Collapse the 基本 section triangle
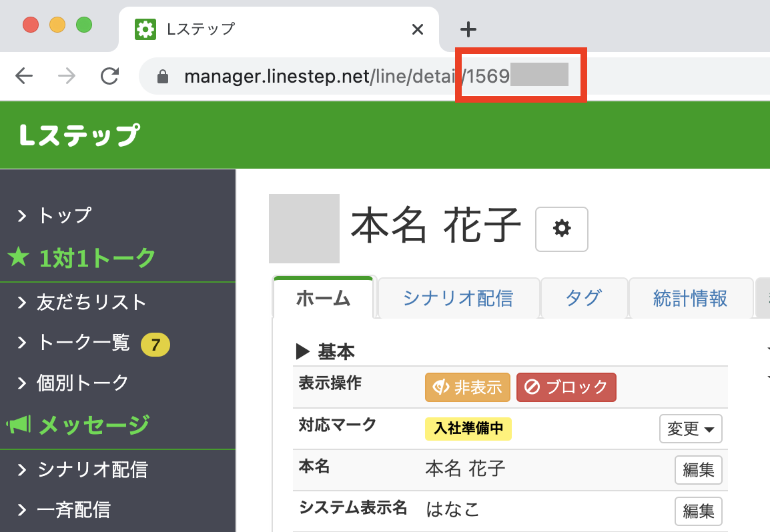Viewport: 770px width, 532px height. tap(303, 351)
